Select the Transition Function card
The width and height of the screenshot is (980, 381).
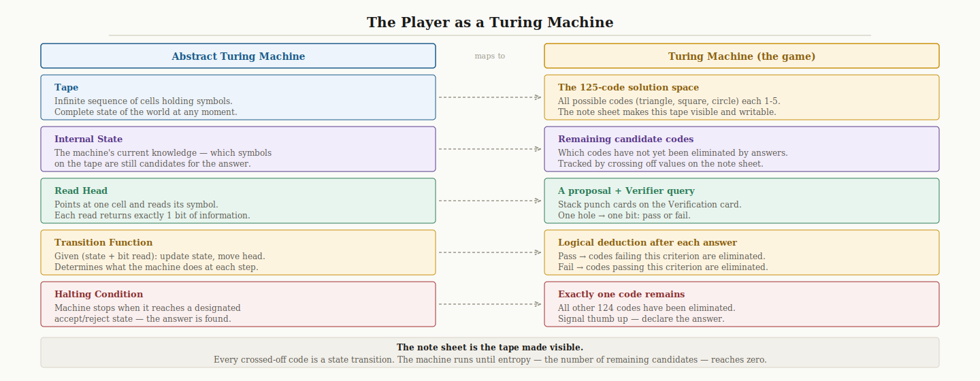pos(238,252)
